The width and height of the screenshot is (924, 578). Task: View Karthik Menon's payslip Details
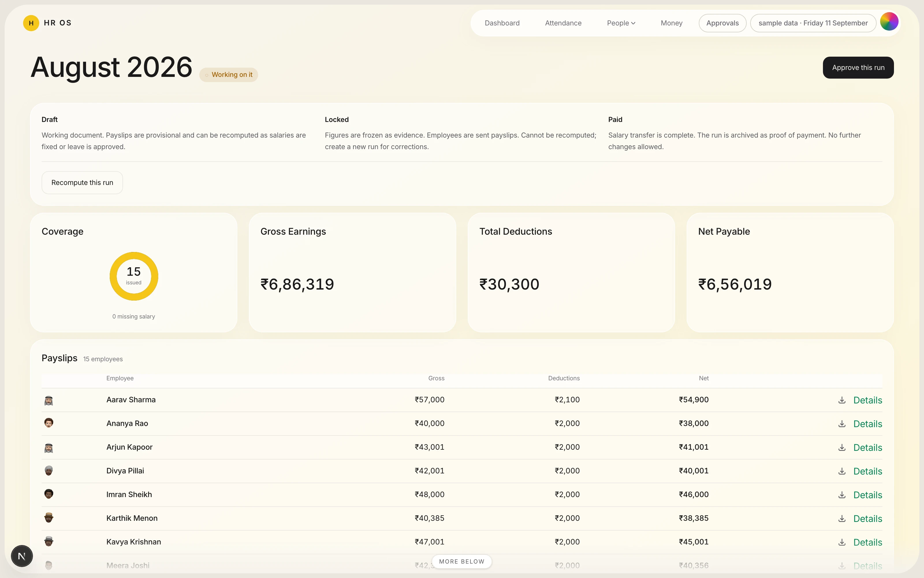pos(867,519)
